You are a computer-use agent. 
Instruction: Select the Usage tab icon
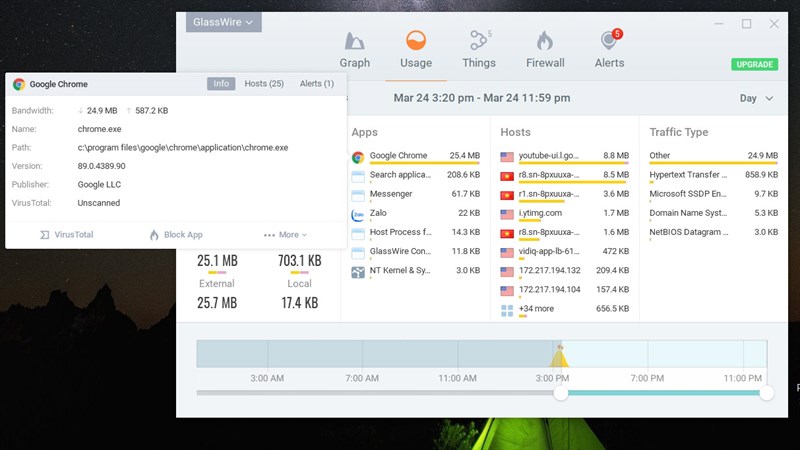click(x=416, y=40)
